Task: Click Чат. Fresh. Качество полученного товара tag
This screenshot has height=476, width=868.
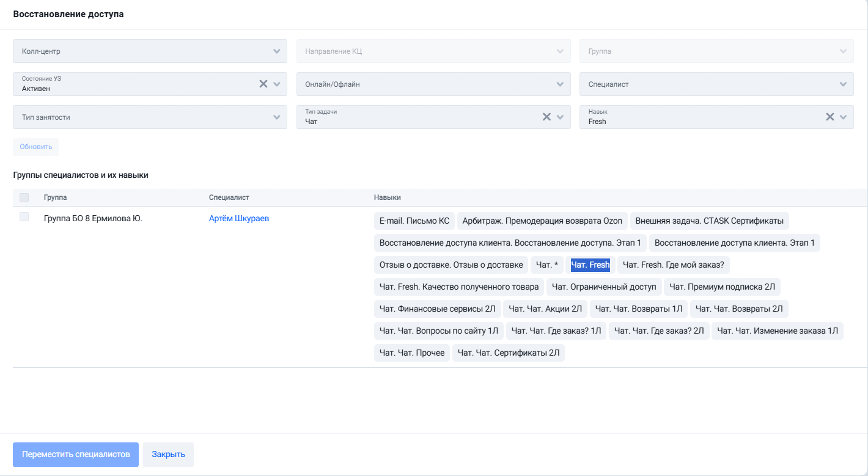Action: point(459,287)
